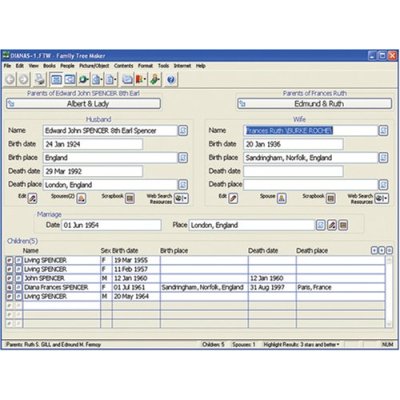Open the husband's Spouses(2) icon
The width and height of the screenshot is (400, 400).
coord(81,198)
